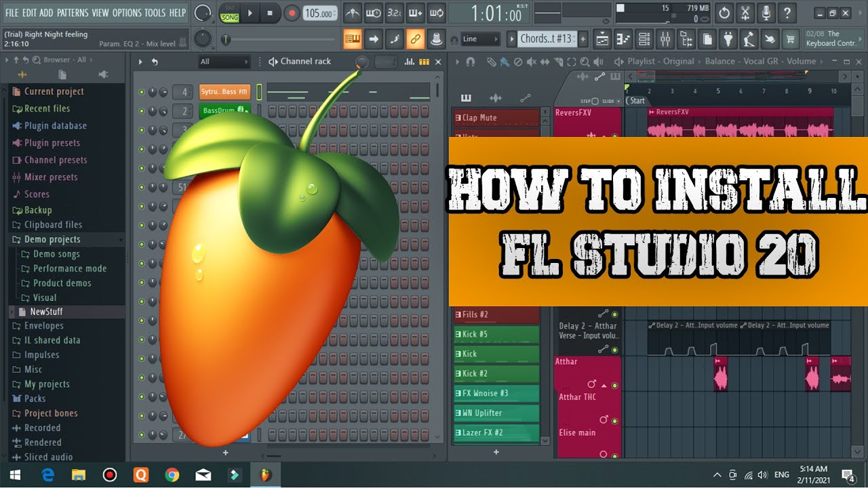Open the Browser options arrow

coord(7,60)
